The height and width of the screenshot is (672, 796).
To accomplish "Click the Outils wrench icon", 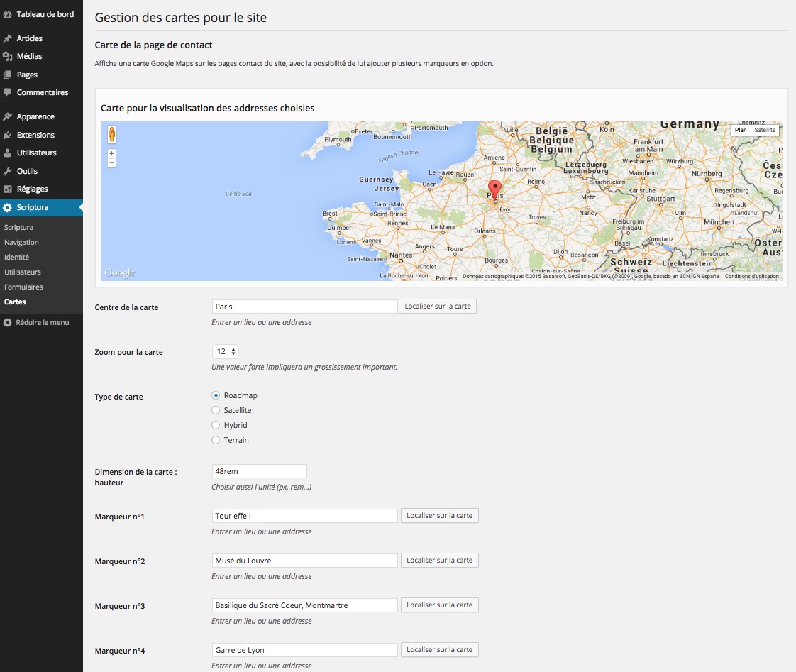I will [7, 171].
